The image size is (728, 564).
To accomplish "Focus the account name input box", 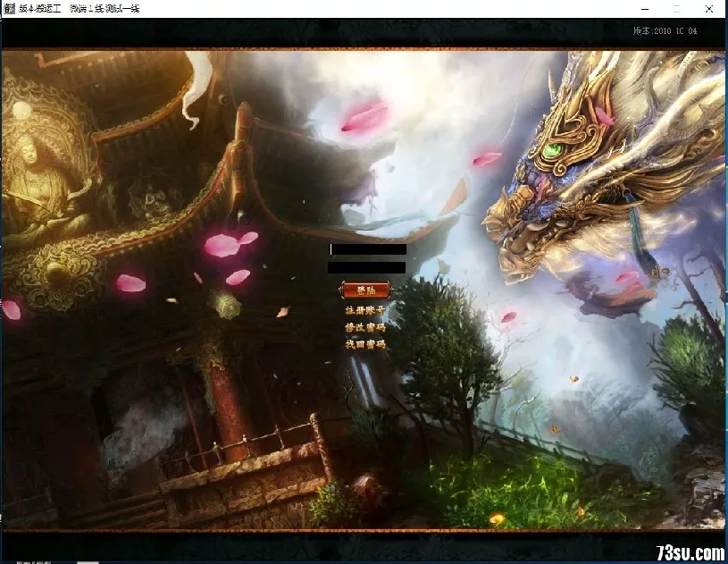I will click(x=368, y=249).
